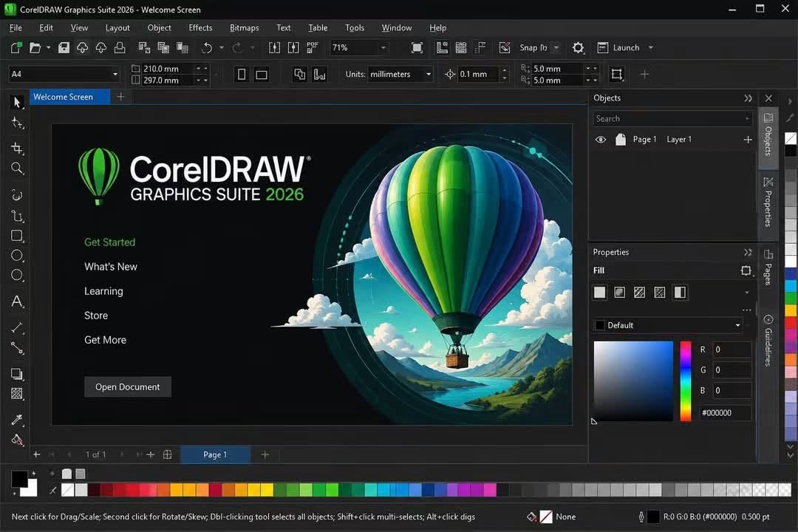The width and height of the screenshot is (798, 532).
Task: Click the #000000 hex color field
Action: tap(726, 413)
